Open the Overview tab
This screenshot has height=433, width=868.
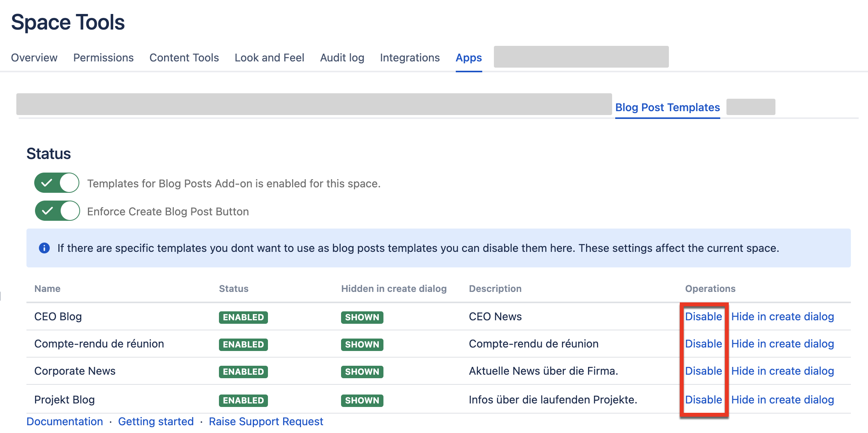click(34, 58)
